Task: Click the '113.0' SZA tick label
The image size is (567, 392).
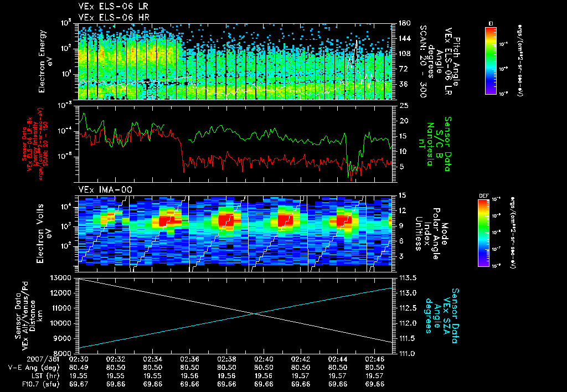Action: point(407,293)
